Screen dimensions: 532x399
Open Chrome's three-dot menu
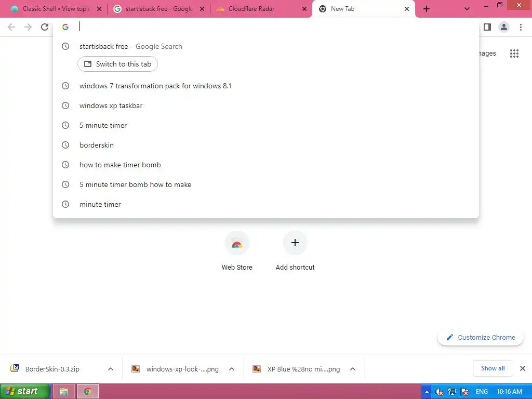coord(521,27)
